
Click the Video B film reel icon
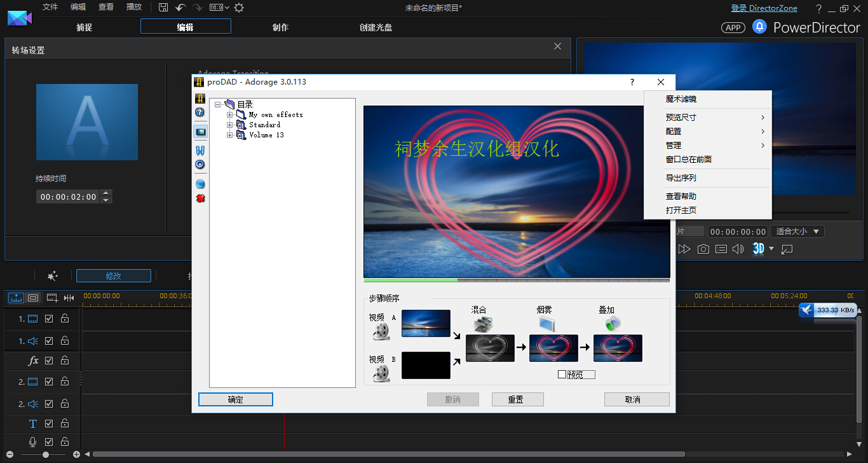point(381,373)
